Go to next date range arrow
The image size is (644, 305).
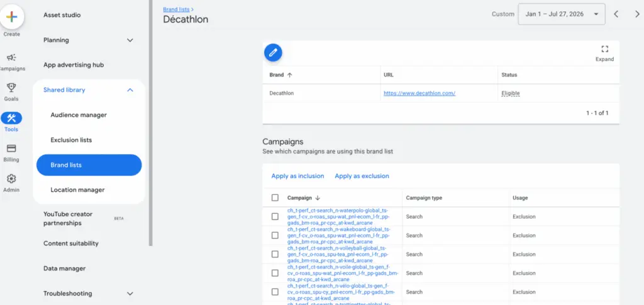pyautogui.click(x=637, y=14)
